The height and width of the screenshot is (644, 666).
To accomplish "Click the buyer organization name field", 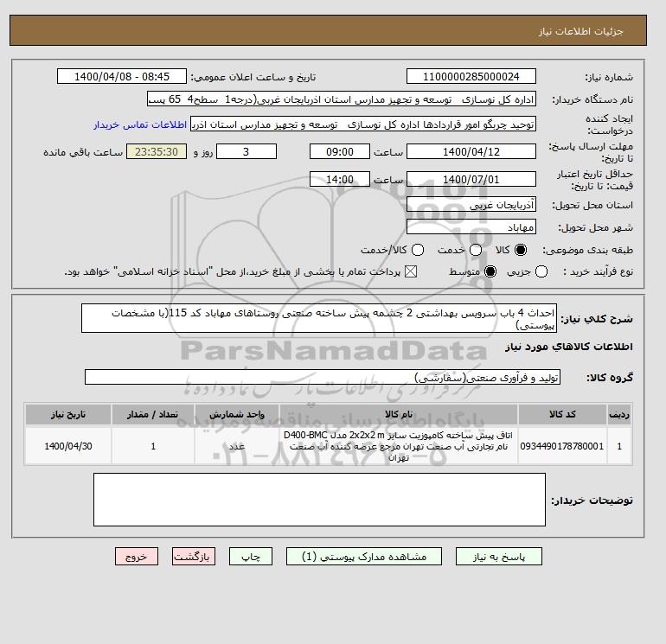I will click(x=342, y=99).
